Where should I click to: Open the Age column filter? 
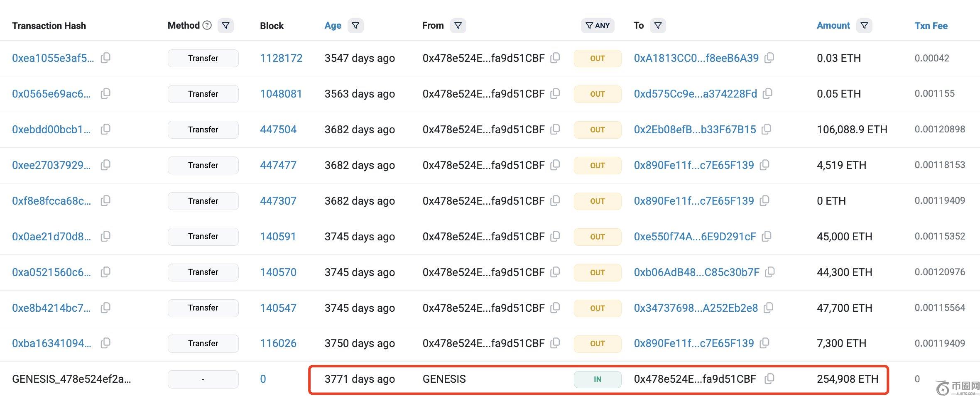[355, 25]
